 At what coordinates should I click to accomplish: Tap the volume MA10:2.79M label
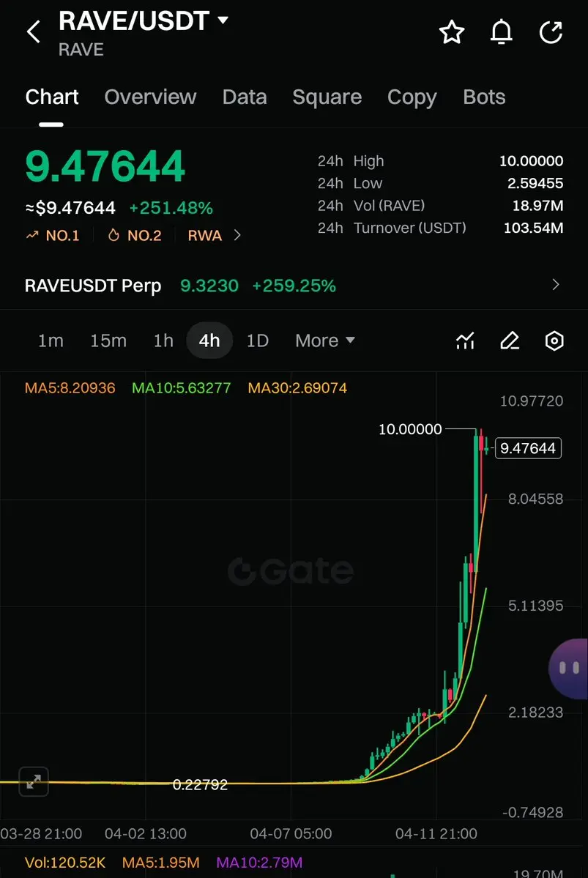point(259,863)
